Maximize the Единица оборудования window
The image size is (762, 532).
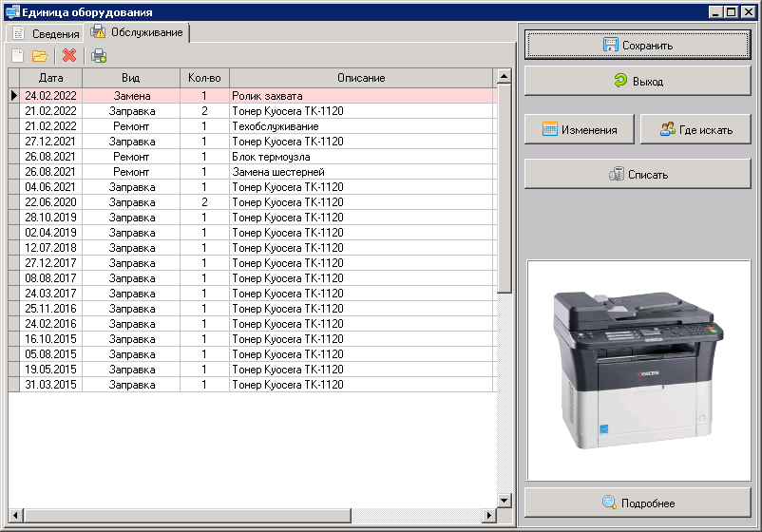[731, 12]
